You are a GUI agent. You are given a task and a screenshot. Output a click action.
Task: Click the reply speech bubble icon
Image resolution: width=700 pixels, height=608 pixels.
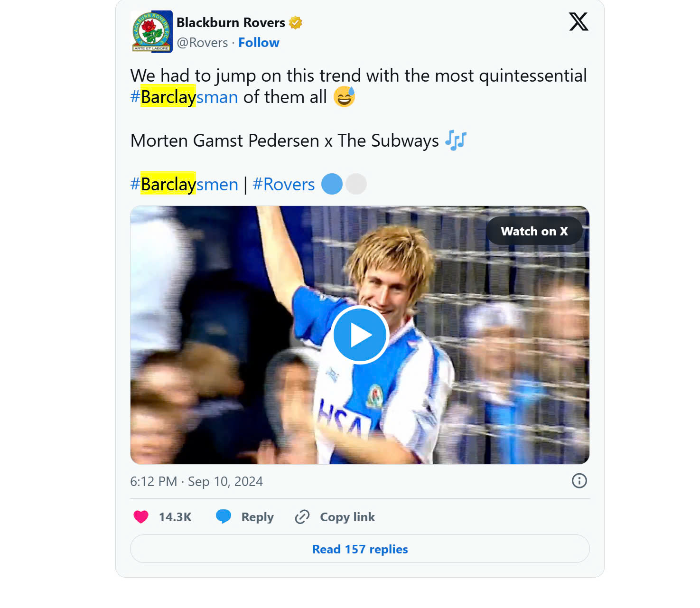[224, 516]
